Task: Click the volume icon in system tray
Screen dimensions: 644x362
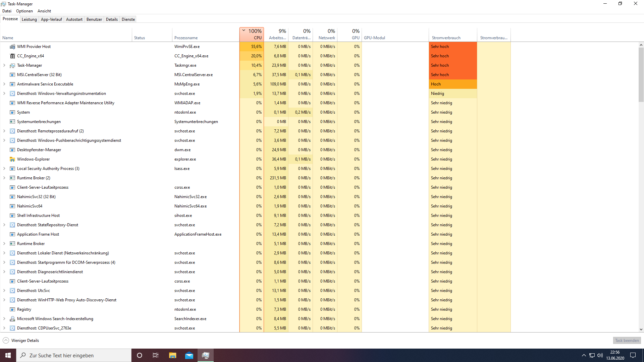Action: coord(600,355)
